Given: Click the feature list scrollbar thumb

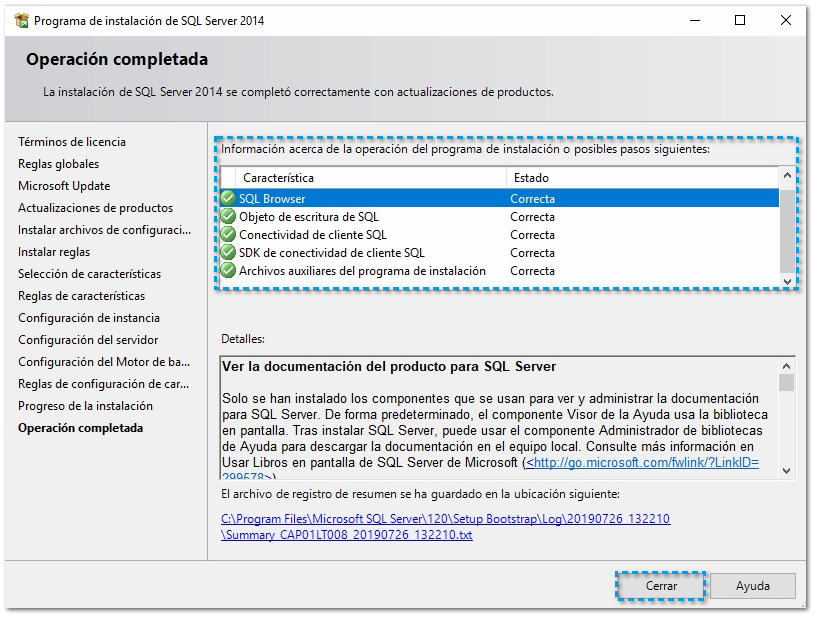Looking at the screenshot, I should coord(787,230).
